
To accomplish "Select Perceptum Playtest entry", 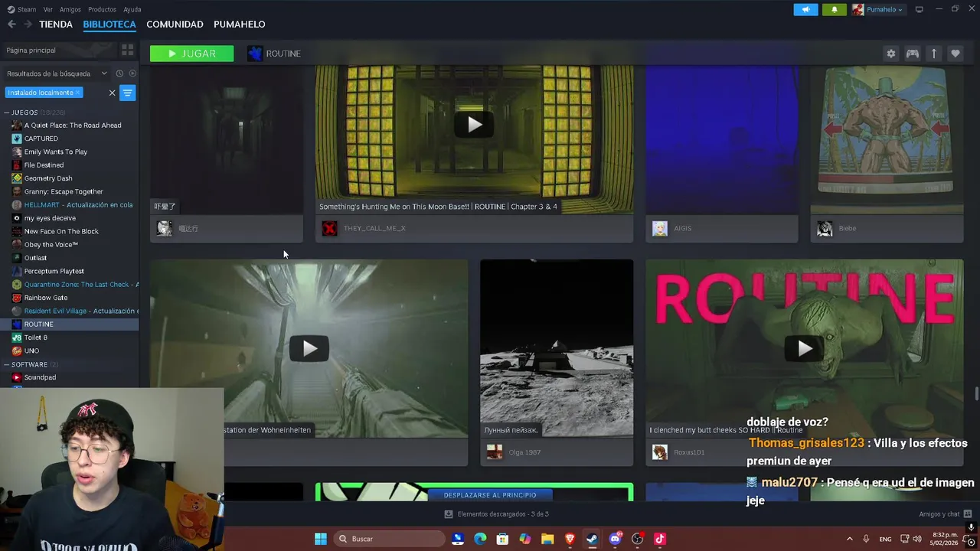I will coord(54,271).
